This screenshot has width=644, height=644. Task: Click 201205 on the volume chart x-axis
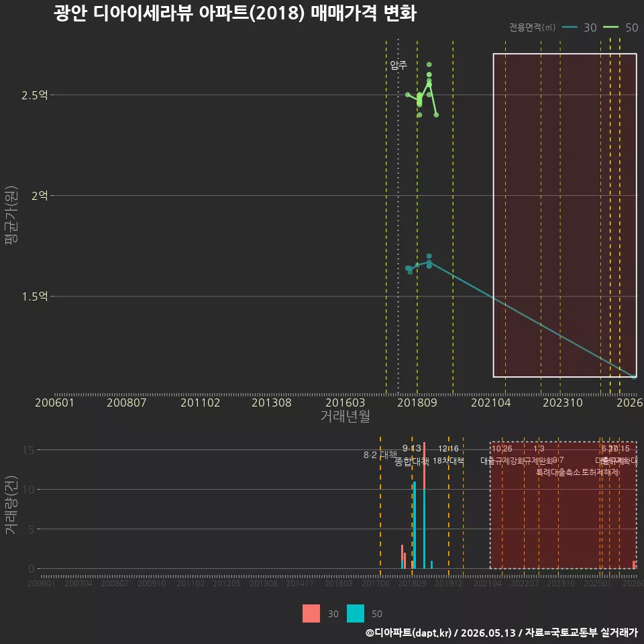click(x=227, y=583)
